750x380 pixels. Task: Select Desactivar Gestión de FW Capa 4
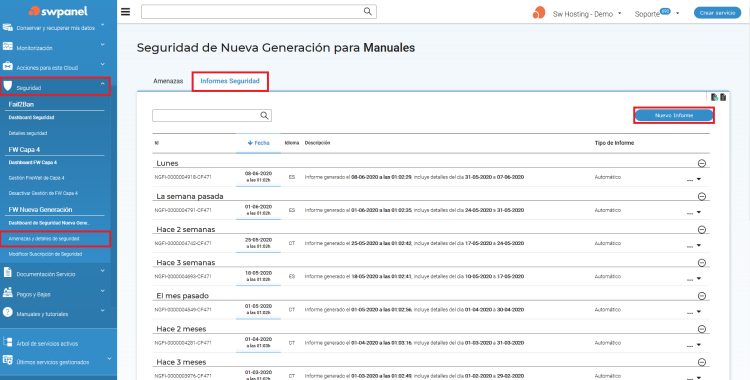pos(43,193)
